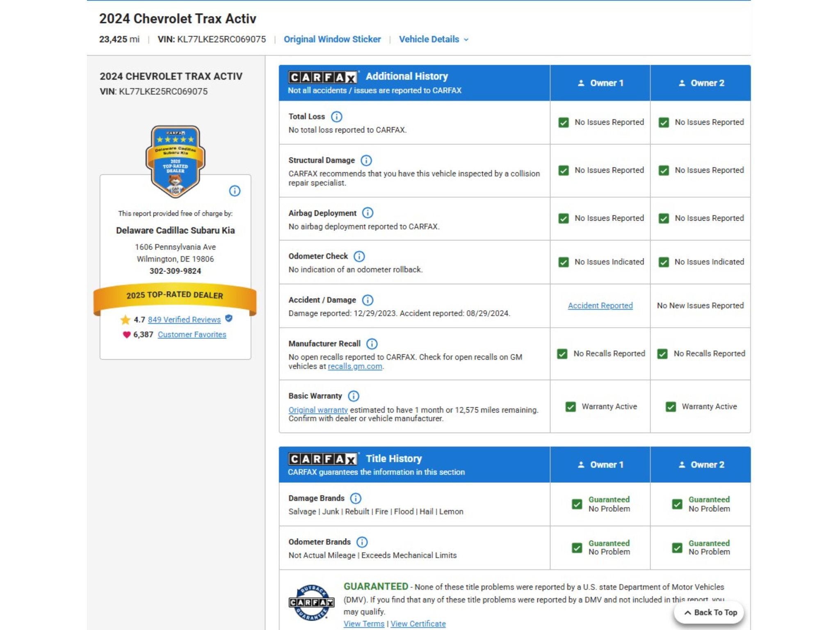Click the VIN text in the page header
This screenshot has width=840, height=630.
point(212,39)
